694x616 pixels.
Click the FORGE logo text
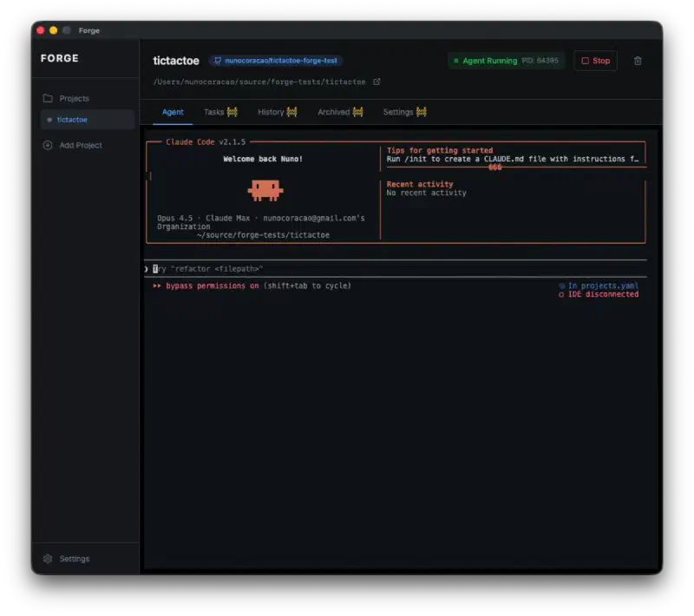click(x=60, y=58)
